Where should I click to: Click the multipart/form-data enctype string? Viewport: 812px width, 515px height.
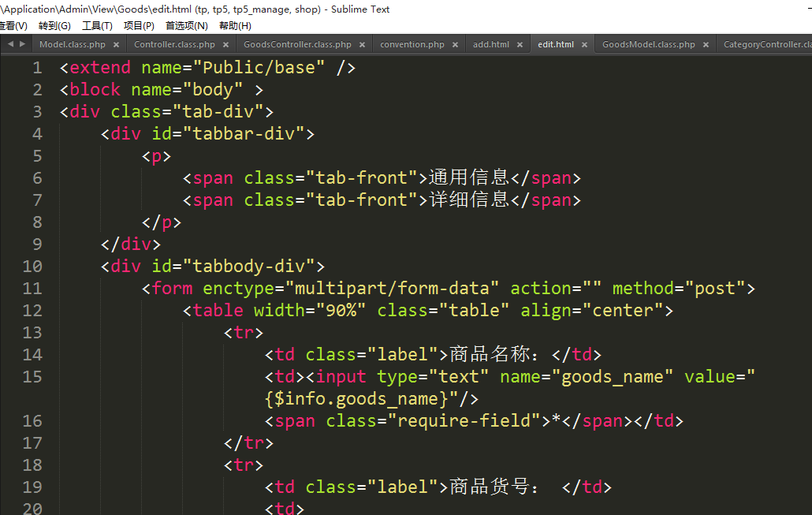click(x=392, y=289)
